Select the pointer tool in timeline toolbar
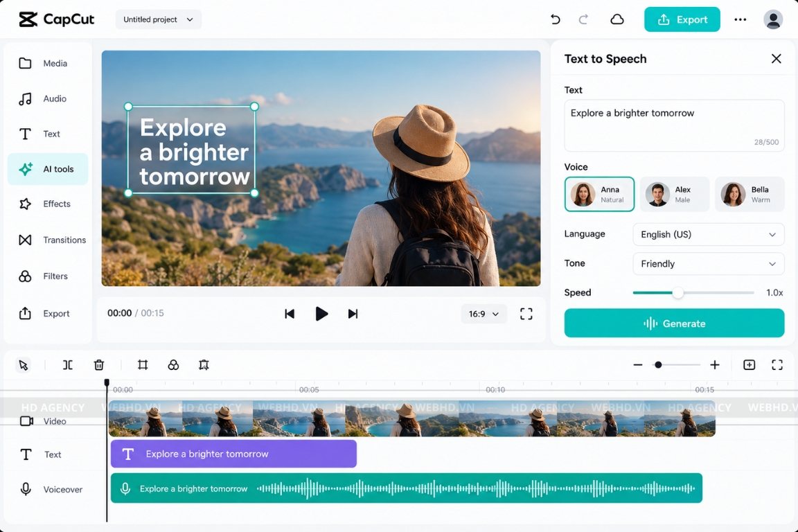 (23, 365)
